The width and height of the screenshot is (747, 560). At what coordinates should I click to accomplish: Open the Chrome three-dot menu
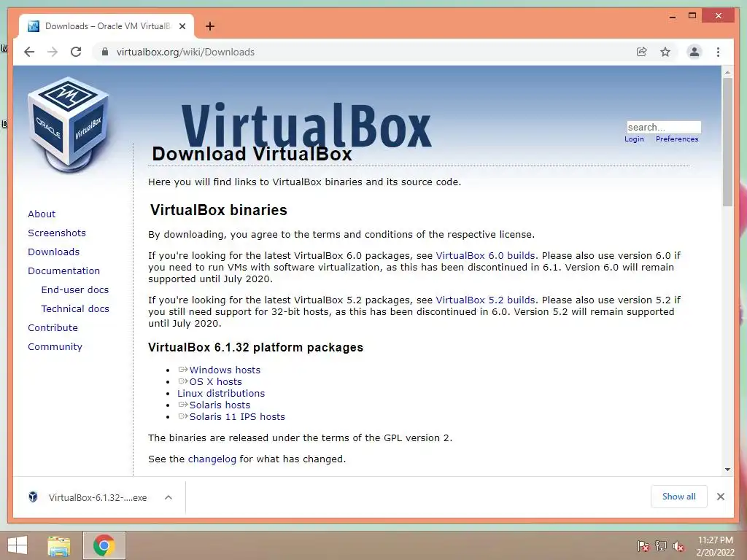(x=718, y=52)
